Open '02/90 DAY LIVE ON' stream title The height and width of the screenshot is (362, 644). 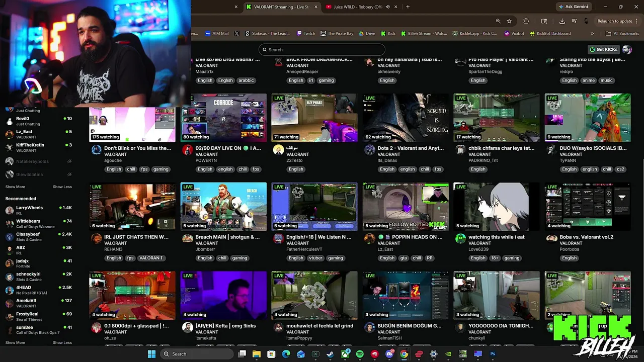coord(228,148)
